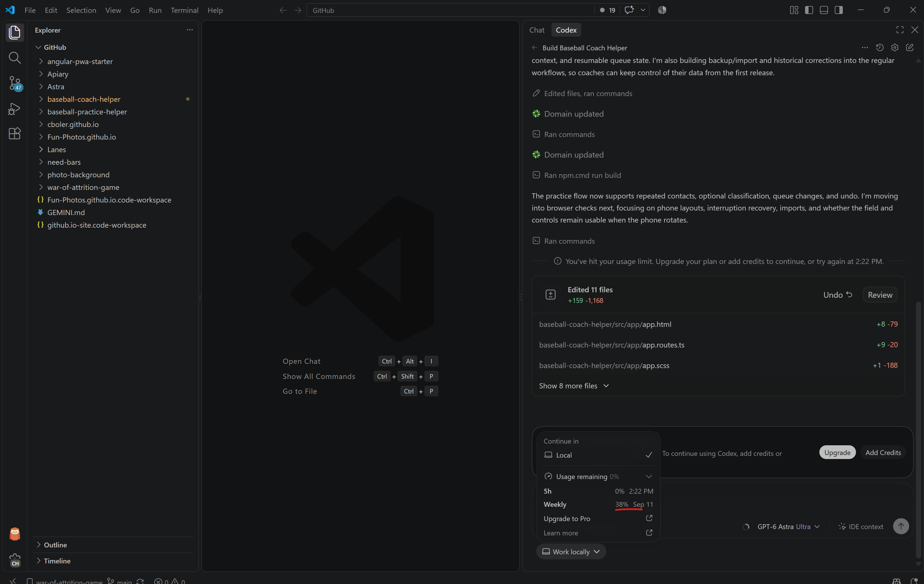Go back with the left arrow in title bar
This screenshot has width=924, height=584.
click(283, 10)
